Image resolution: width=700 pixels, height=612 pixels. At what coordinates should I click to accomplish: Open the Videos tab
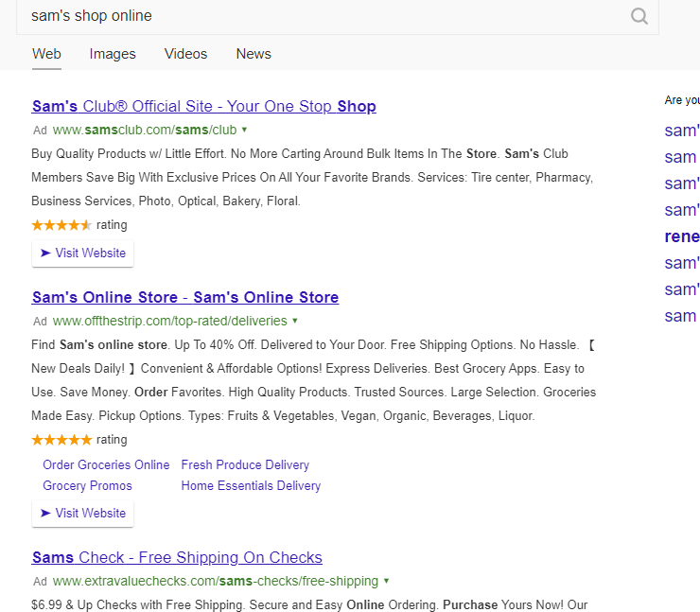pyautogui.click(x=185, y=54)
